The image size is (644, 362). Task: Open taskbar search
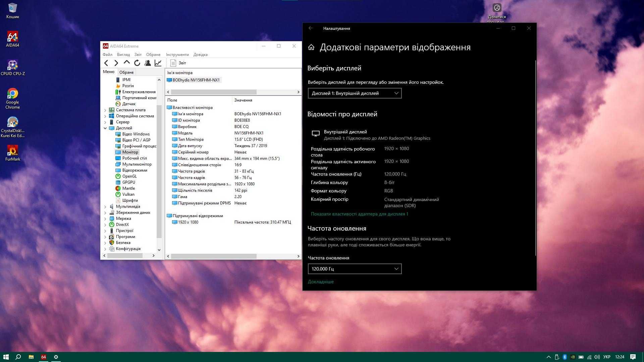(x=18, y=357)
